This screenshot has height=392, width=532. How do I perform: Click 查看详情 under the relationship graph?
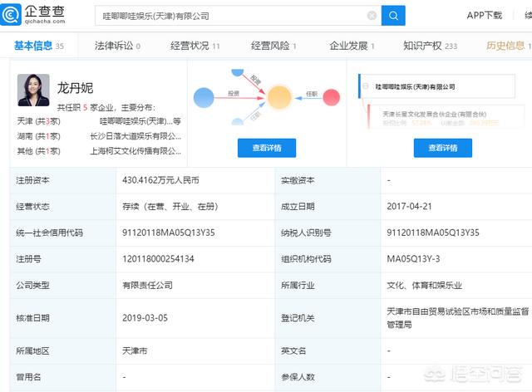pyautogui.click(x=267, y=148)
